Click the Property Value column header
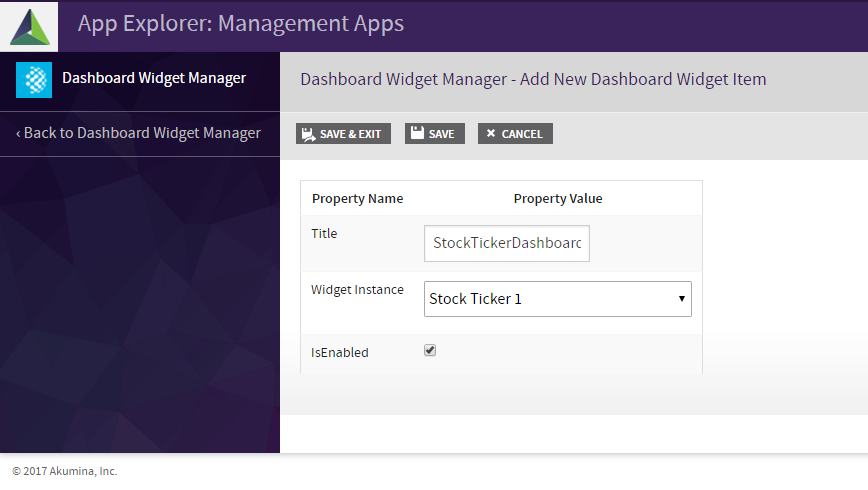The height and width of the screenshot is (490, 868). point(558,198)
